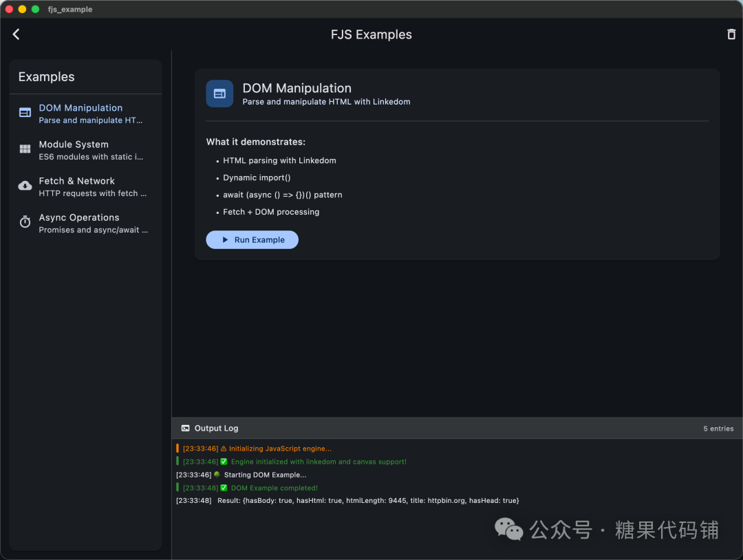Click the fjs_example window title

[69, 10]
